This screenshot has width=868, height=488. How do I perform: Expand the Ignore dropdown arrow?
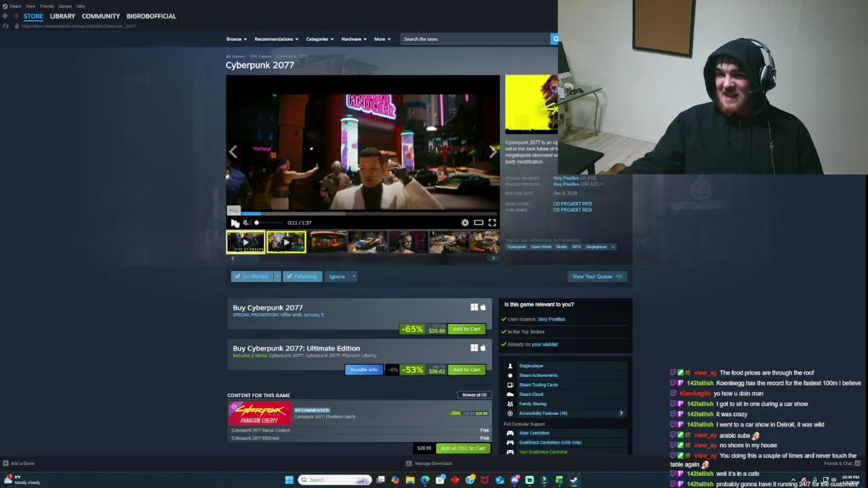(354, 276)
